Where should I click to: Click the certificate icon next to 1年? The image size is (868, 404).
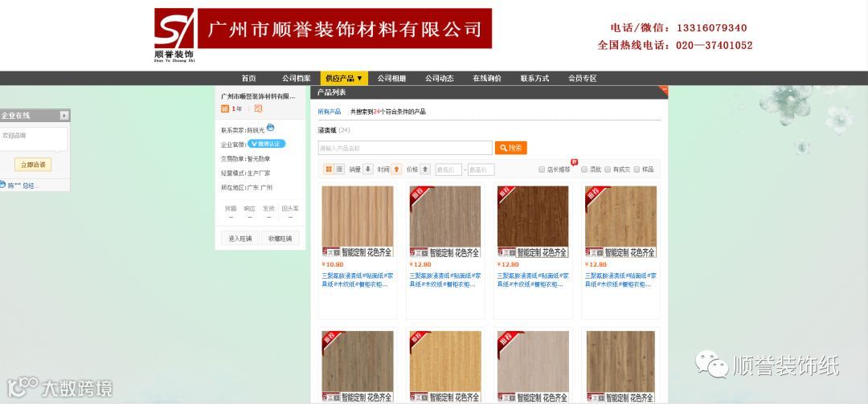[x=258, y=109]
